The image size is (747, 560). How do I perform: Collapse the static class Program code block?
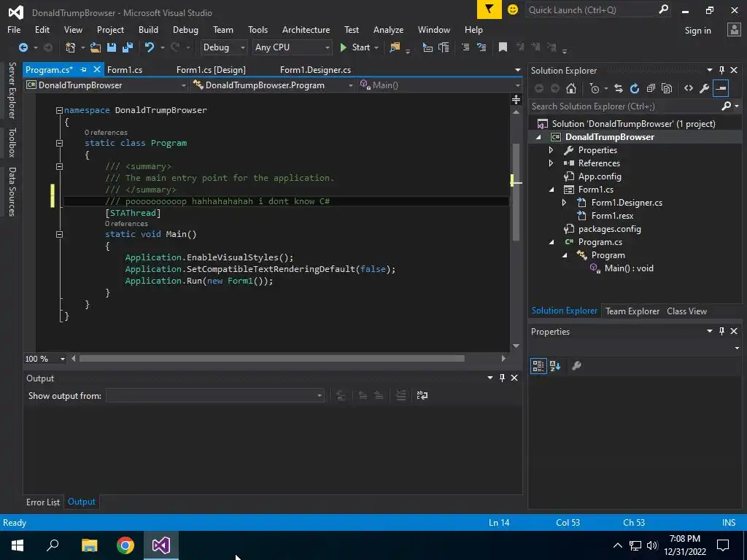click(x=59, y=143)
